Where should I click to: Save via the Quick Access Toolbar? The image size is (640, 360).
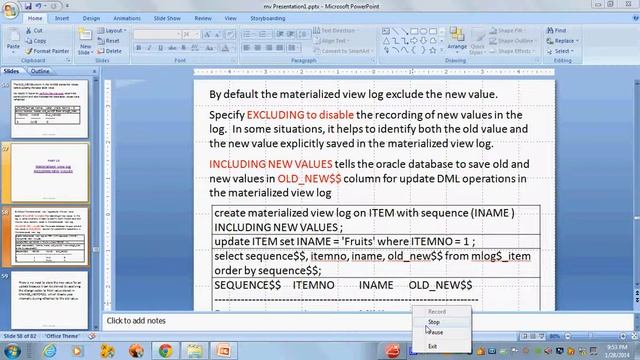28,6
